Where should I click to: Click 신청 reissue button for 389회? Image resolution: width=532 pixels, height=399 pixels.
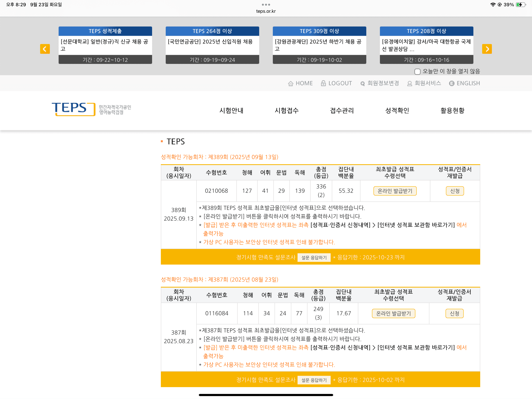pos(454,191)
